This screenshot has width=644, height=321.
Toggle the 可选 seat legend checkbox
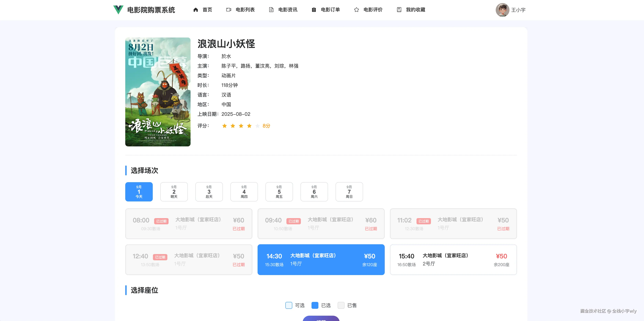[x=289, y=305]
